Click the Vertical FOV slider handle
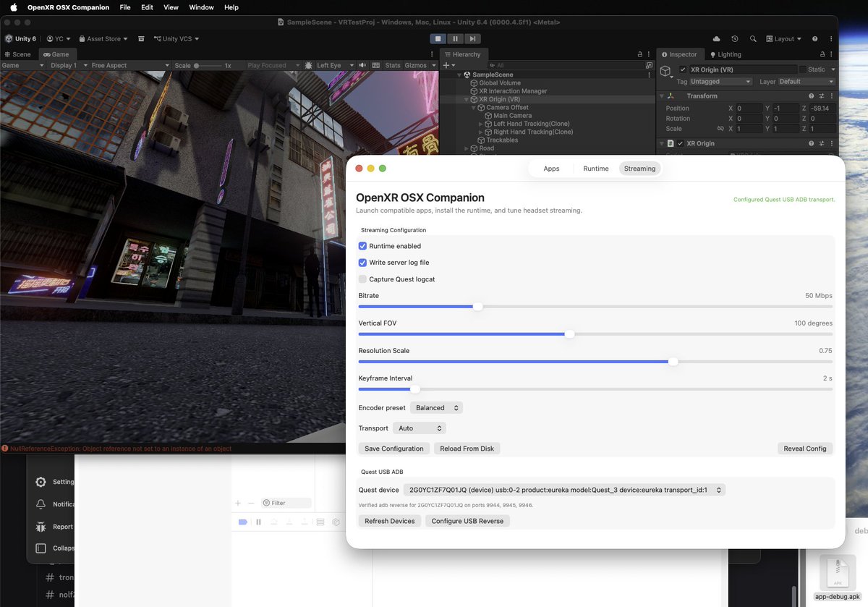 click(569, 334)
